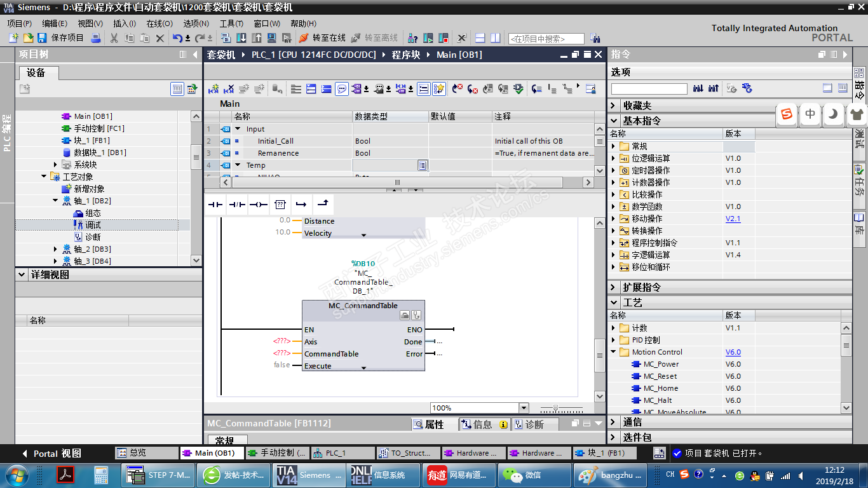
Task: Click the split editor horizontally icon
Action: pos(480,38)
